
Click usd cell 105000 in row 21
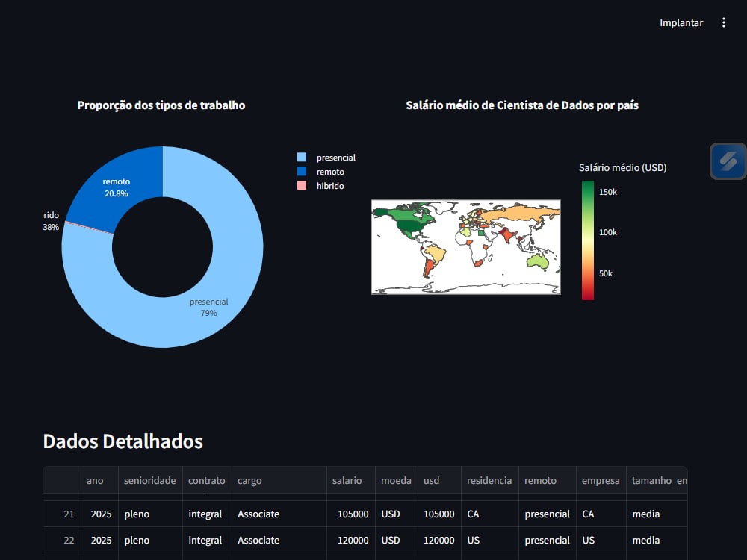click(x=439, y=514)
